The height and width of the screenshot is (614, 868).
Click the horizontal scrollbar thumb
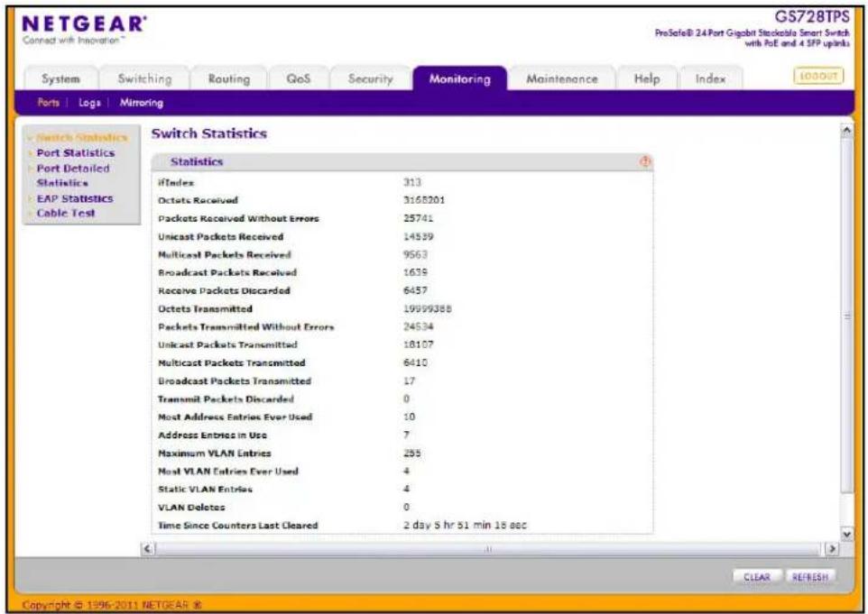coord(488,549)
